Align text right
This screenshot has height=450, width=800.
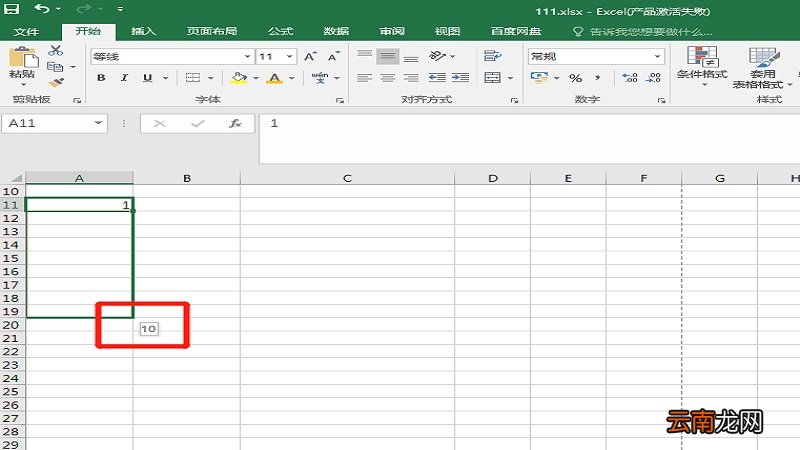pos(411,78)
